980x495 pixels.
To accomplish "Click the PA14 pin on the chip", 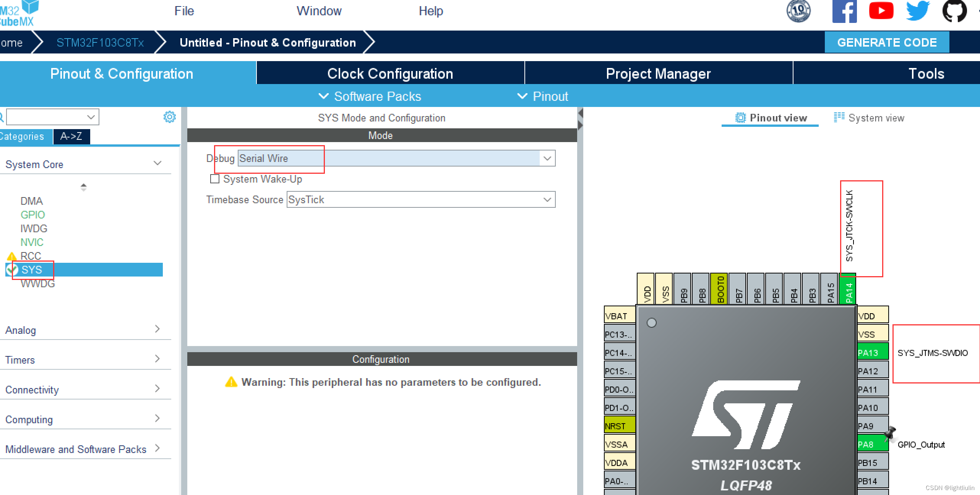I will tap(847, 289).
